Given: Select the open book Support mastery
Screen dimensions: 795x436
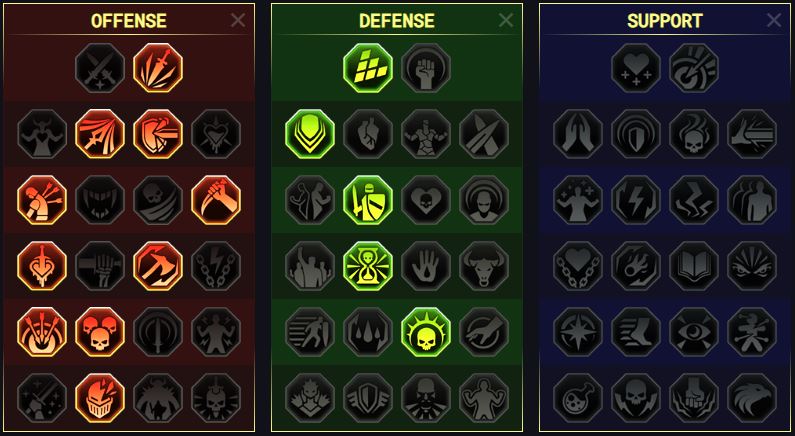Looking at the screenshot, I should coord(694,266).
